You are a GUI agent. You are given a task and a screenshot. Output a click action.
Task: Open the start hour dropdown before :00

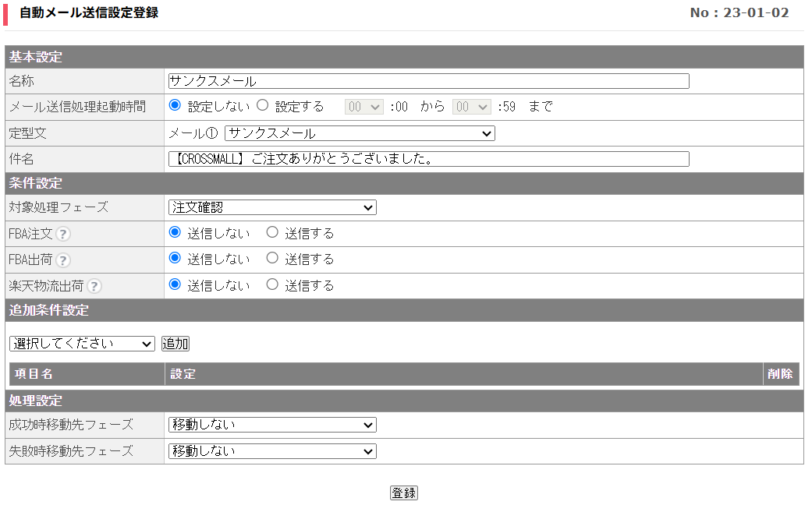click(364, 107)
